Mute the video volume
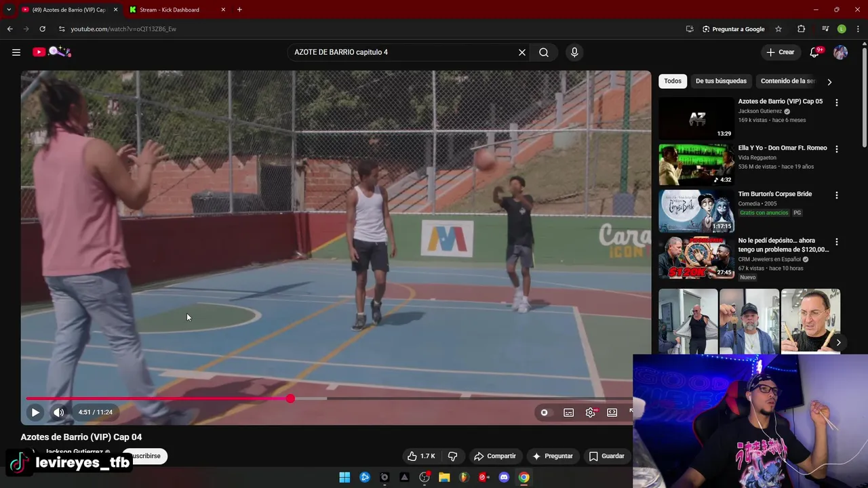 [59, 412]
